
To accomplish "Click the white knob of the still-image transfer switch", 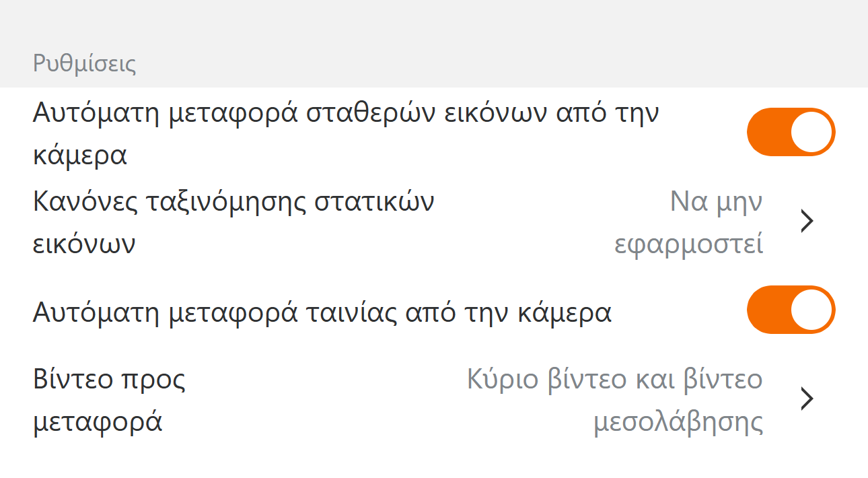I will pos(811,132).
